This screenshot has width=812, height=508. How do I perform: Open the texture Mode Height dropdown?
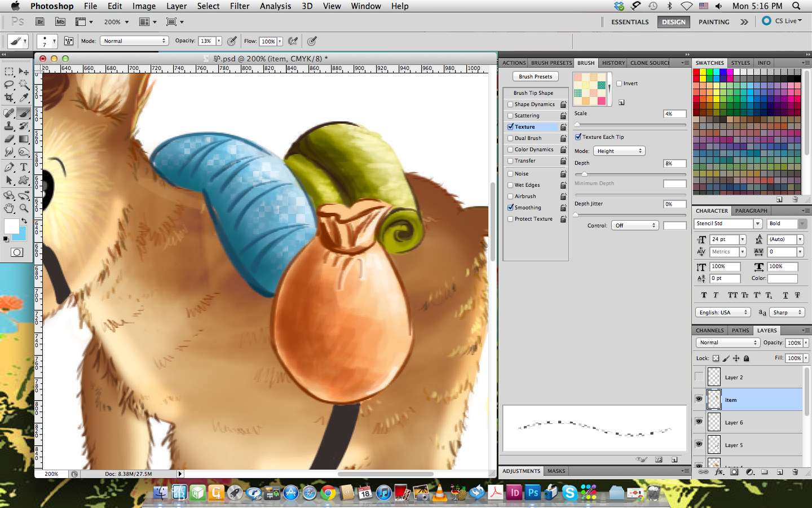coord(619,151)
